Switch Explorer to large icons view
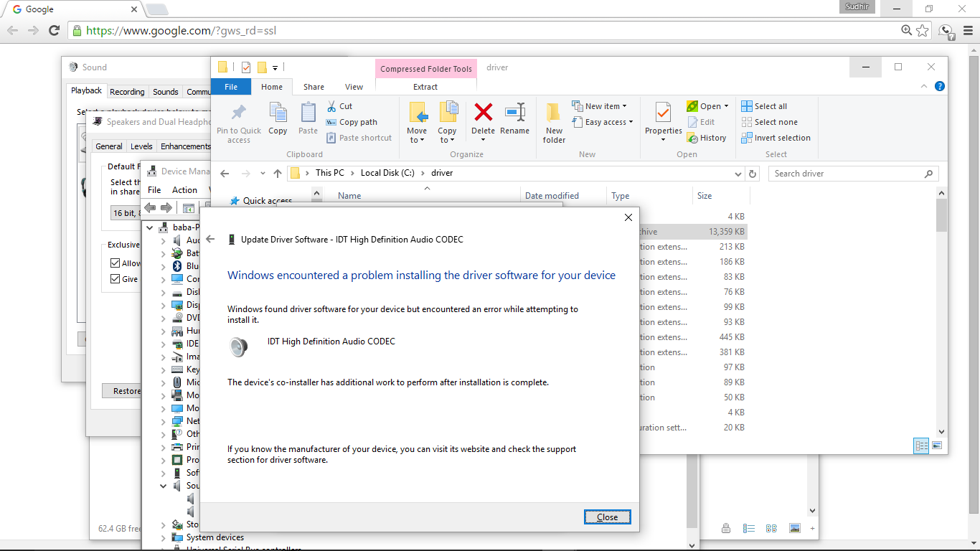 point(937,446)
